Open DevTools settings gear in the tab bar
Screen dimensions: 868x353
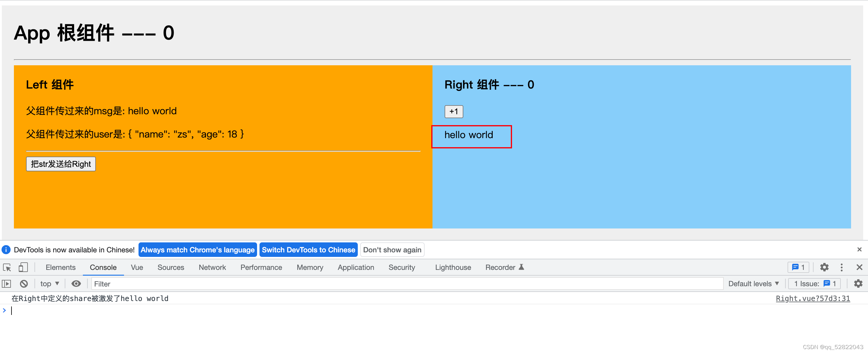pyautogui.click(x=824, y=267)
